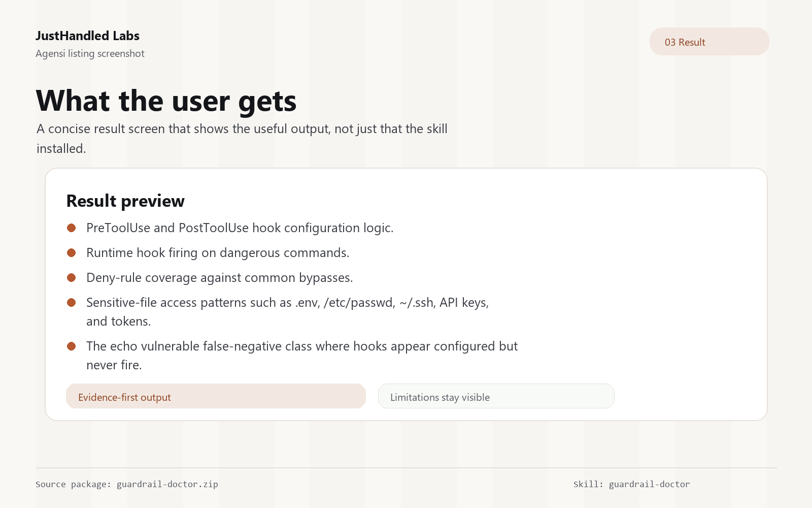Viewport: 812px width, 508px height.
Task: Click the Evidence-first output pill
Action: pyautogui.click(x=216, y=396)
